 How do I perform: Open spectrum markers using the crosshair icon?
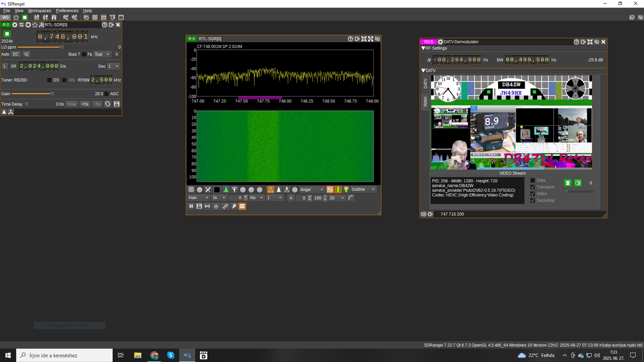pyautogui.click(x=216, y=206)
